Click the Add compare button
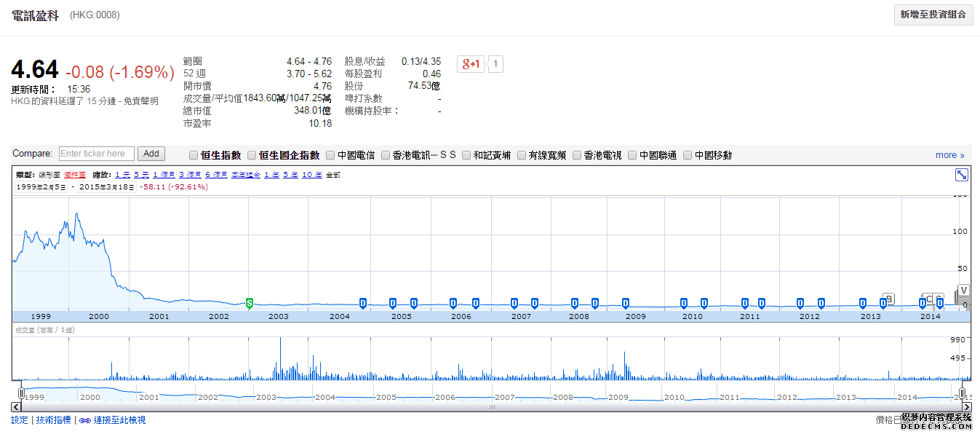980x437 pixels. click(151, 154)
